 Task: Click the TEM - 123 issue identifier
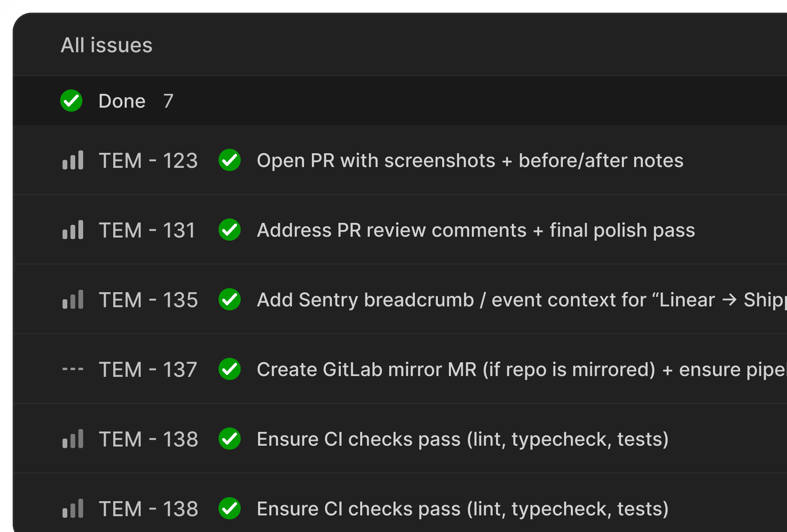[x=148, y=160]
